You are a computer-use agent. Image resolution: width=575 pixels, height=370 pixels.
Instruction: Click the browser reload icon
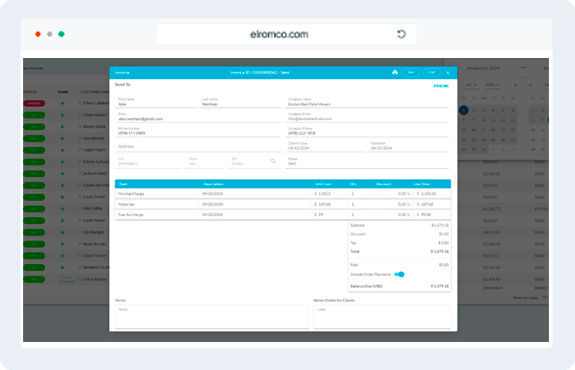point(402,34)
